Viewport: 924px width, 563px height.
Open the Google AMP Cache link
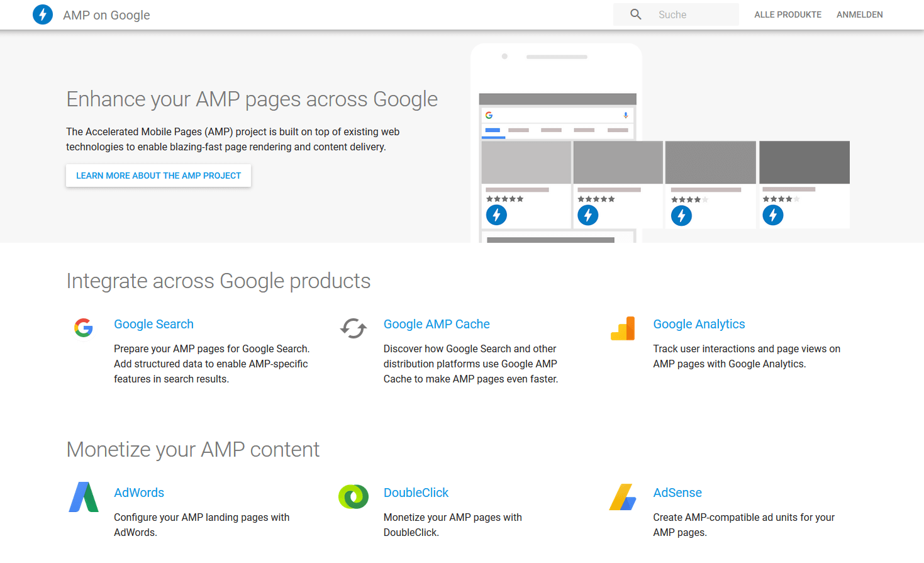point(437,324)
